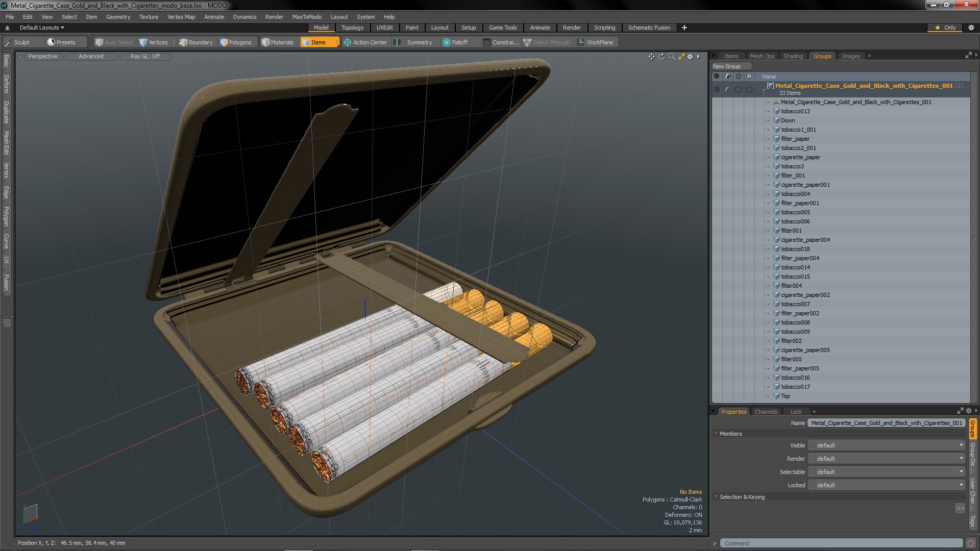
Task: Click the Properties panel gear icon
Action: [x=968, y=411]
